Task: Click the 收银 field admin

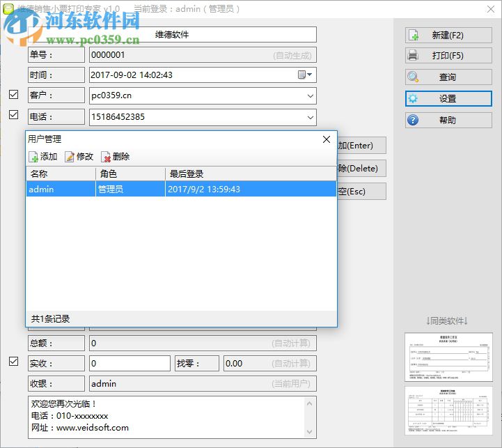Action: [x=203, y=384]
